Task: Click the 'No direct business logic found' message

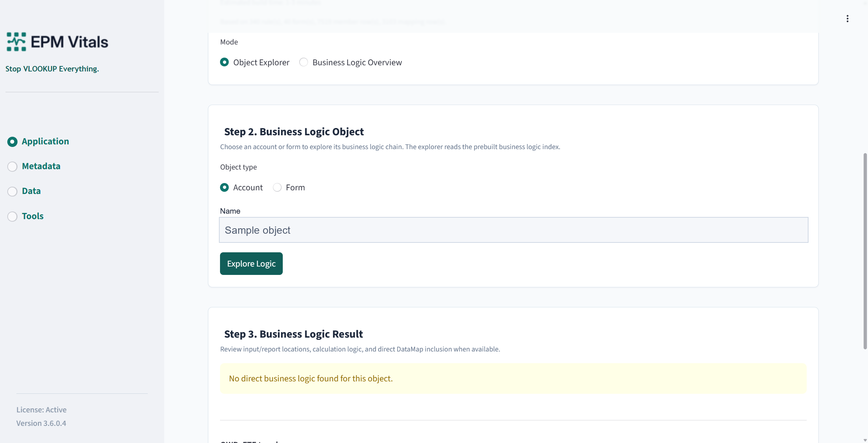Action: pos(513,378)
